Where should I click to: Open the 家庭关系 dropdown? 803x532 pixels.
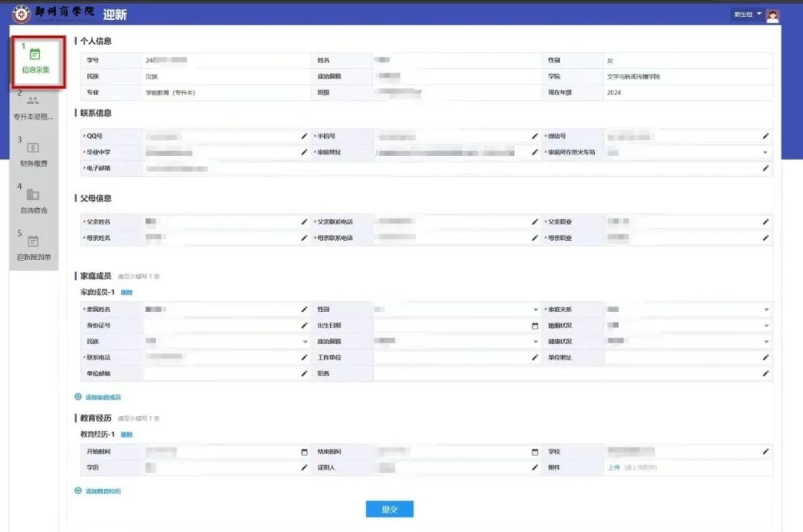[x=765, y=310]
